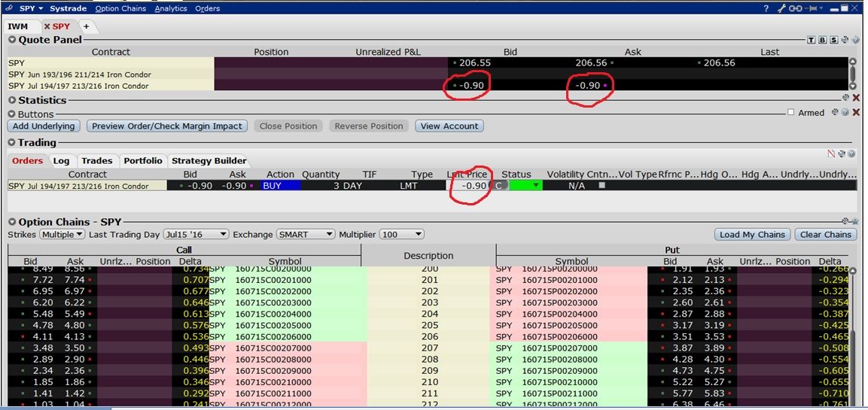The image size is (868, 410).
Task: Click the View Account button
Action: coord(449,126)
